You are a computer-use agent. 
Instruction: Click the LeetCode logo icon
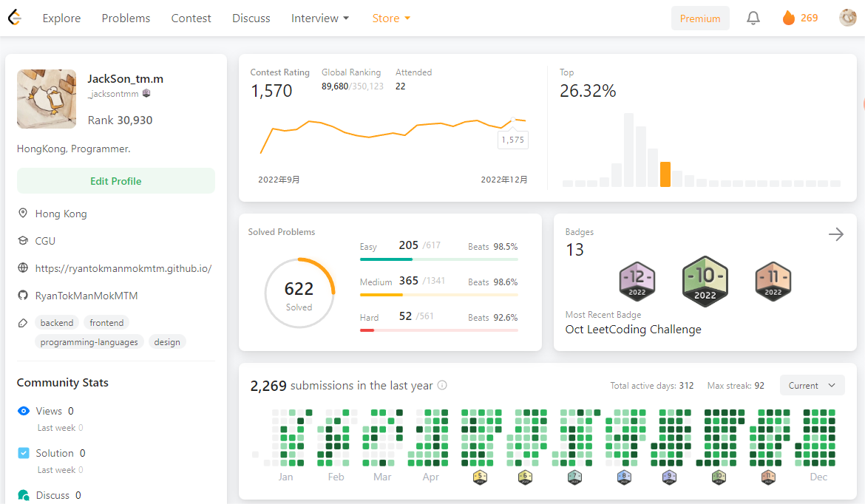pos(14,18)
